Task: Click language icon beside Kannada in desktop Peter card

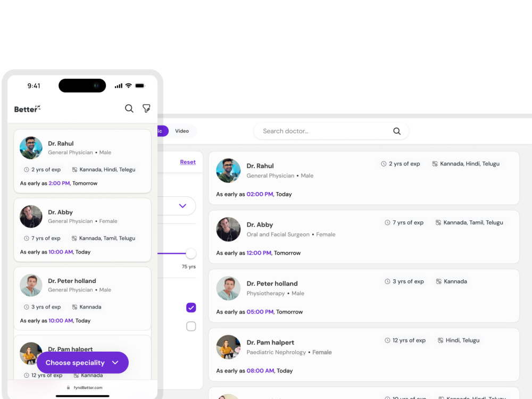Action: coord(439,281)
